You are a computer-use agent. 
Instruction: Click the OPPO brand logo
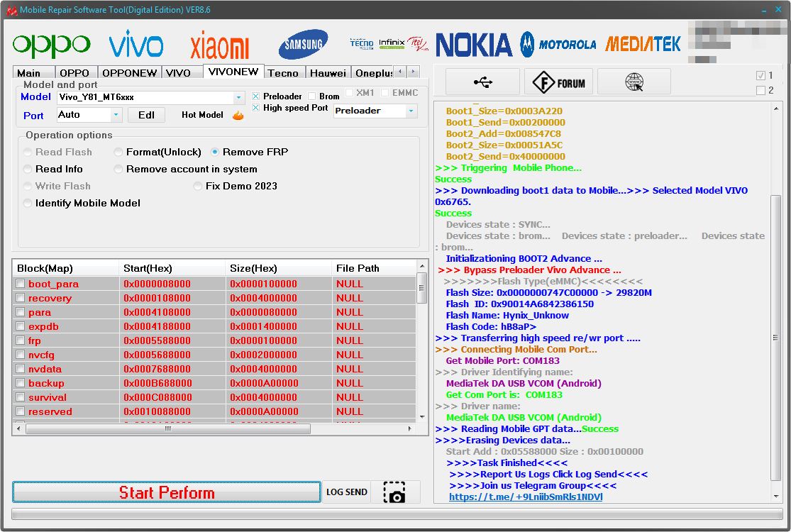coord(52,45)
